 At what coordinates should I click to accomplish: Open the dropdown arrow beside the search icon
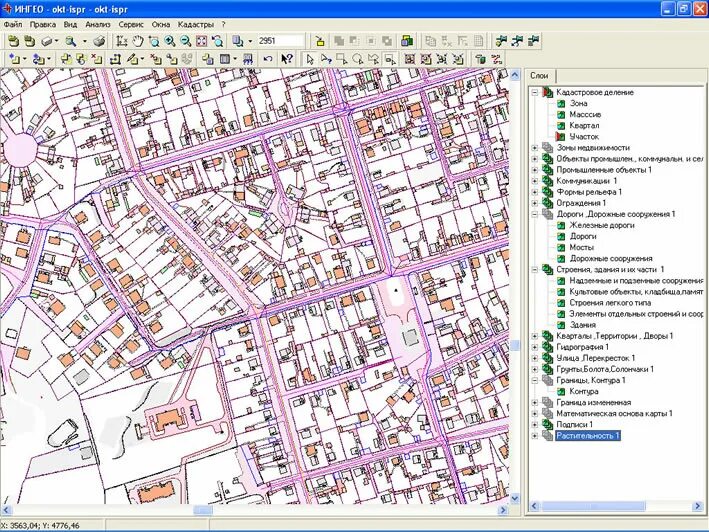(85, 42)
